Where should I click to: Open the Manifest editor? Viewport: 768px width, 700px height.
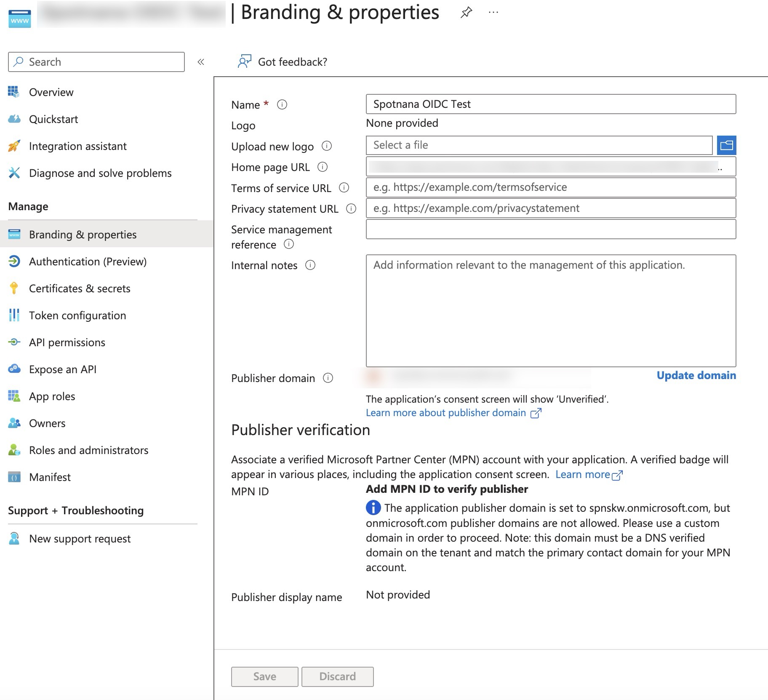tap(50, 477)
